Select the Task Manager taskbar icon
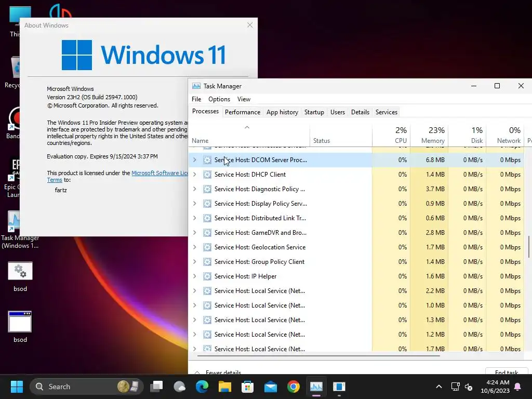This screenshot has height=399, width=532. pos(316,387)
